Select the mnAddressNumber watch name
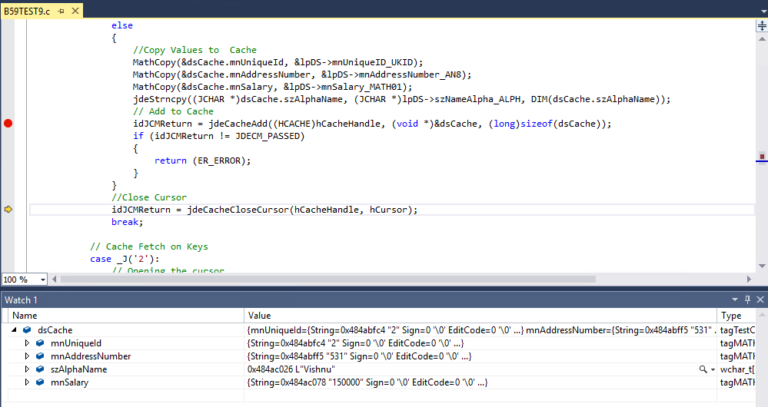 pos(91,356)
